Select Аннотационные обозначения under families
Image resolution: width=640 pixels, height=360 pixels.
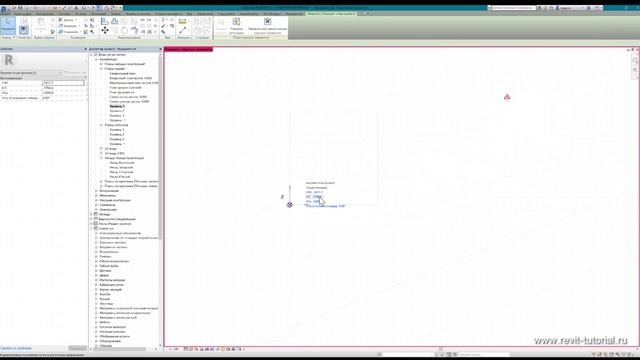click(120, 233)
